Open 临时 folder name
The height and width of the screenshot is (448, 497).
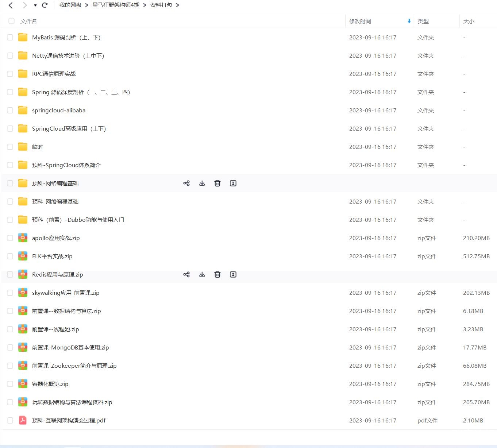click(38, 147)
